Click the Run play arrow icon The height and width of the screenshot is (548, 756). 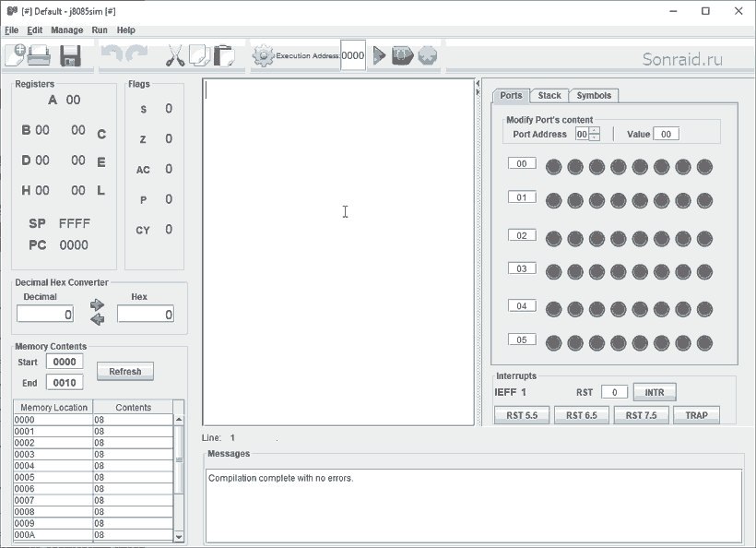[380, 56]
